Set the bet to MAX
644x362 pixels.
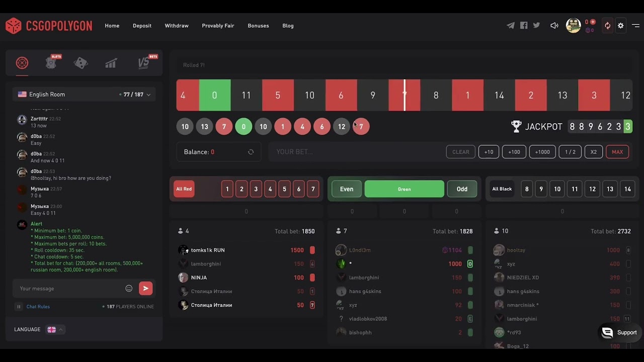click(617, 152)
